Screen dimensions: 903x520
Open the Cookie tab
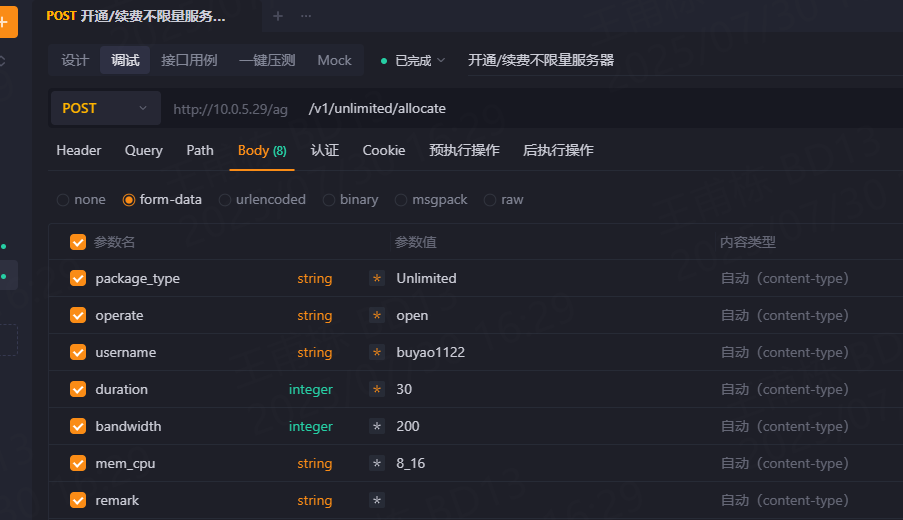point(384,150)
